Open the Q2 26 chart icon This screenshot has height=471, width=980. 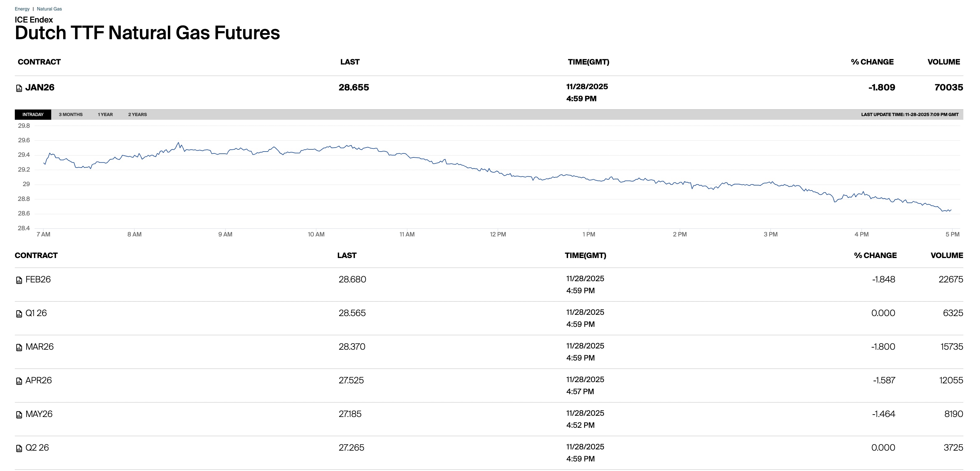click(19, 448)
